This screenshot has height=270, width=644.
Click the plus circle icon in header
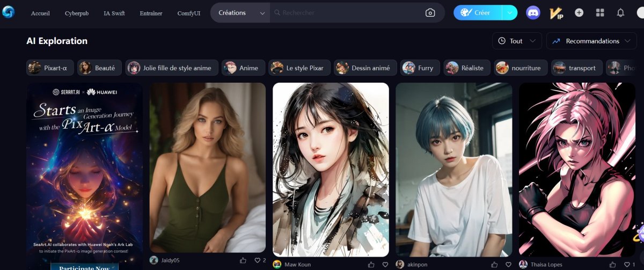[x=579, y=13]
